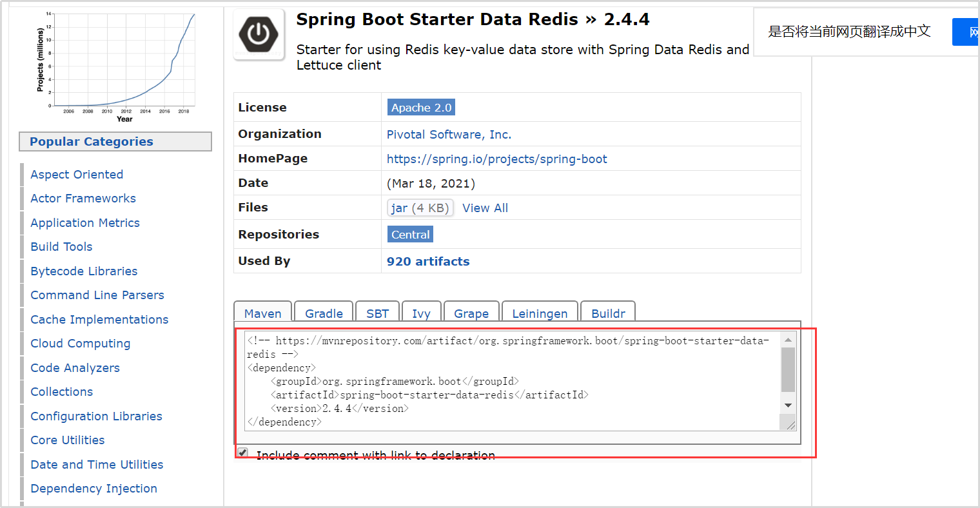Click the Popular Categories header
Image resolution: width=980 pixels, height=508 pixels.
(115, 141)
